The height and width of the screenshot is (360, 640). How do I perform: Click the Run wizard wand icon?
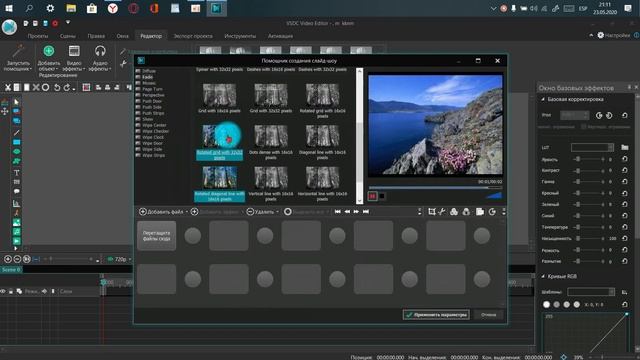[18, 51]
